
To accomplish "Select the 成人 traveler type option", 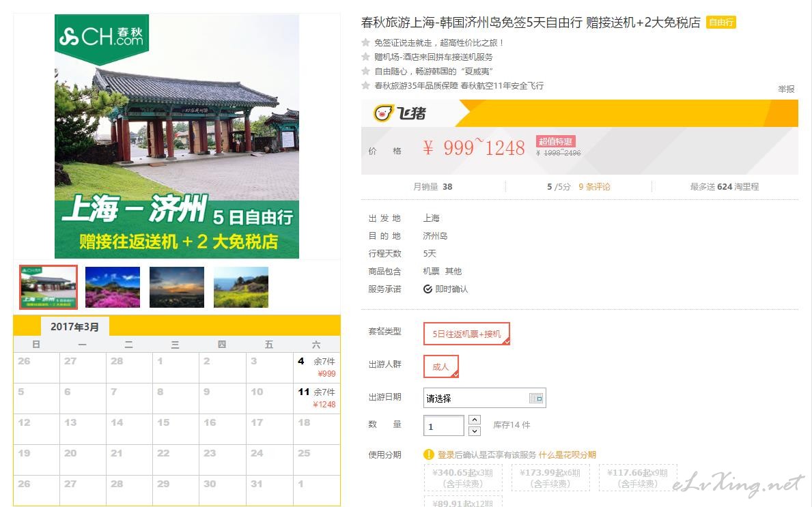I will 440,366.
